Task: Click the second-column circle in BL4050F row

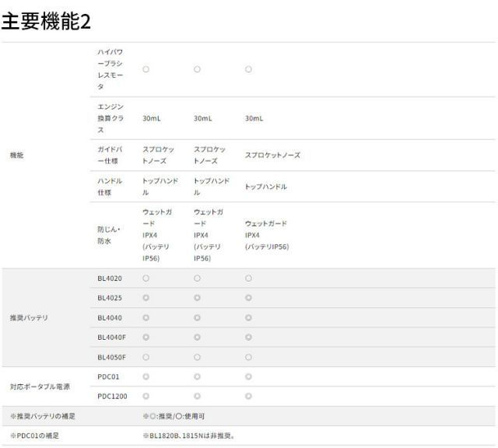Action: point(197,357)
